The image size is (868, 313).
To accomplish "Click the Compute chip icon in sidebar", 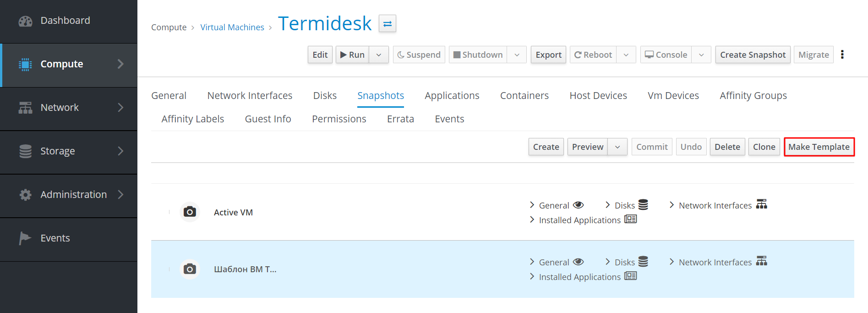I will (25, 65).
